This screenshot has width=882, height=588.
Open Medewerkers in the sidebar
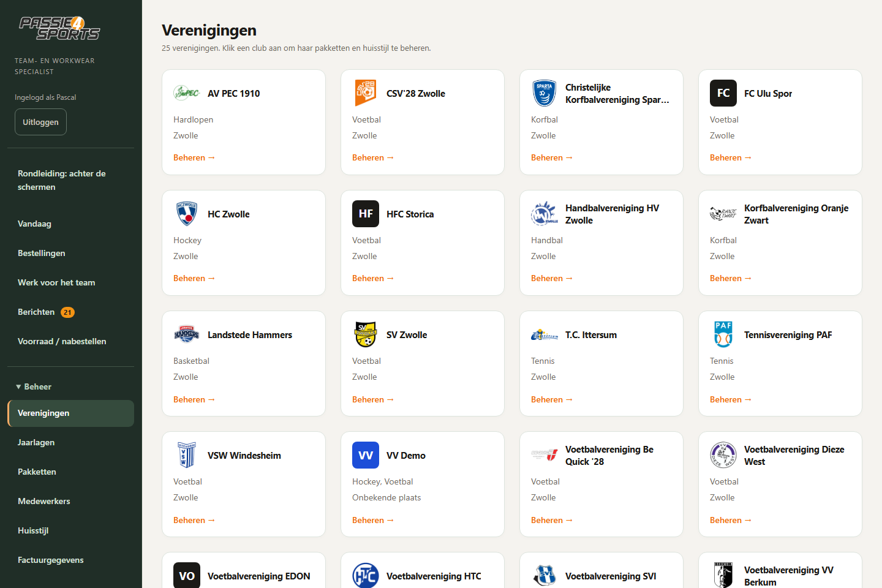click(70, 501)
